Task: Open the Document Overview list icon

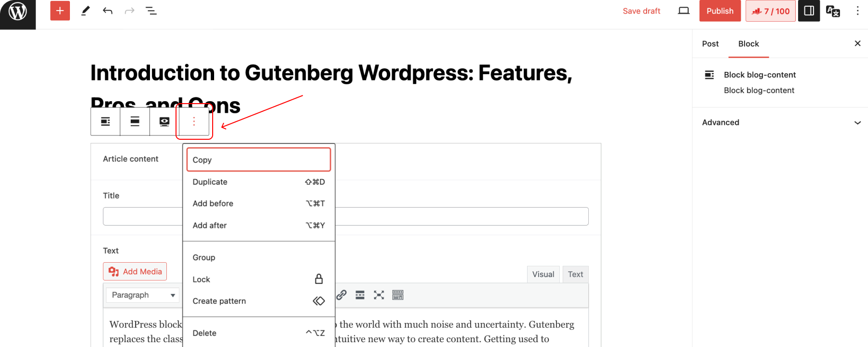Action: click(x=151, y=11)
